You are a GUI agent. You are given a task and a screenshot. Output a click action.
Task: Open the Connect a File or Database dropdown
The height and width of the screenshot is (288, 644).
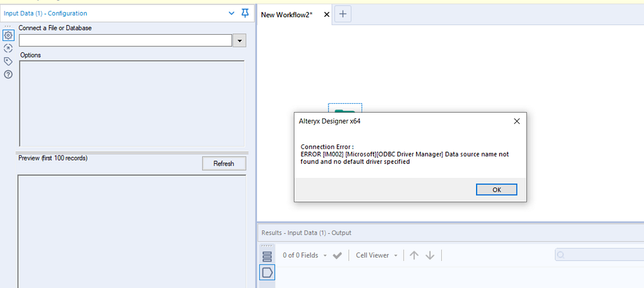pyautogui.click(x=240, y=41)
